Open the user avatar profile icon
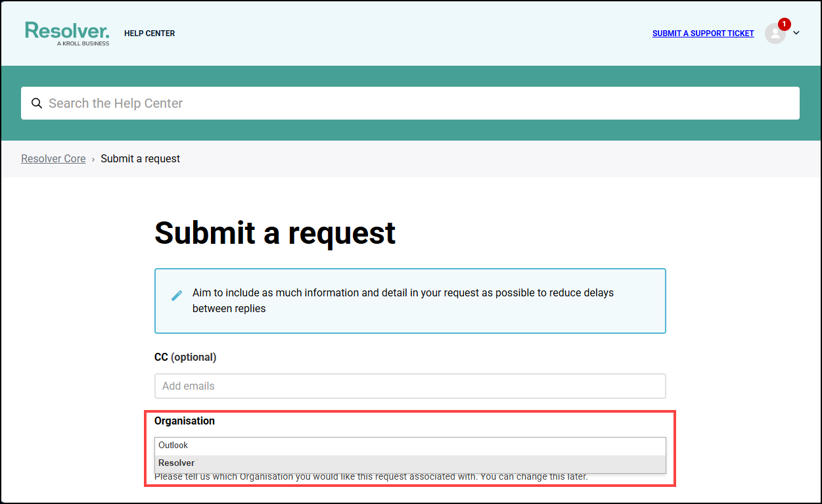The height and width of the screenshot is (504, 822). [775, 34]
